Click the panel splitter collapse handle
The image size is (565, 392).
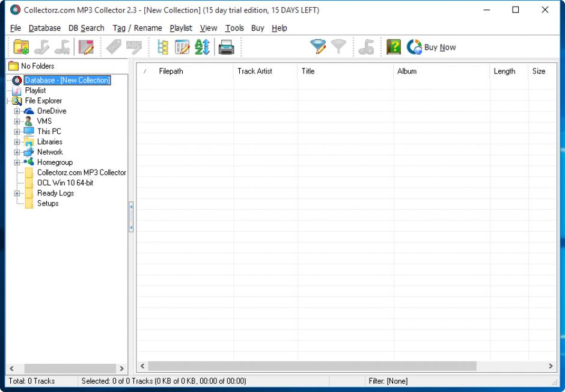(x=131, y=217)
